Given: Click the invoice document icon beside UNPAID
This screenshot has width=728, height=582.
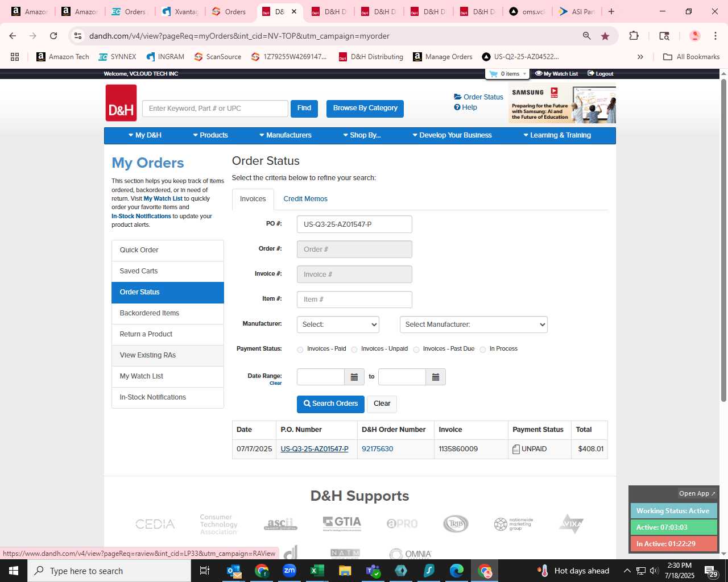Looking at the screenshot, I should click(516, 449).
